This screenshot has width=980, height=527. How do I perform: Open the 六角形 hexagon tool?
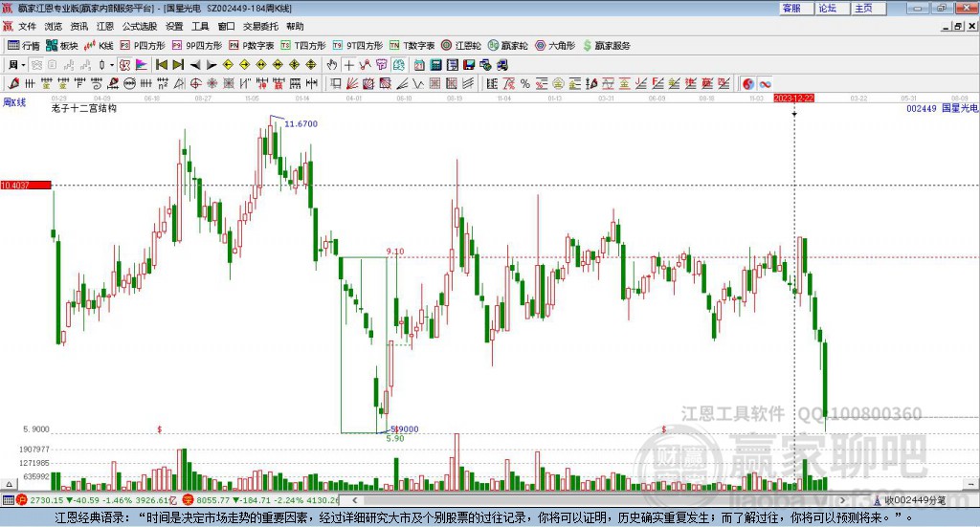tap(555, 46)
